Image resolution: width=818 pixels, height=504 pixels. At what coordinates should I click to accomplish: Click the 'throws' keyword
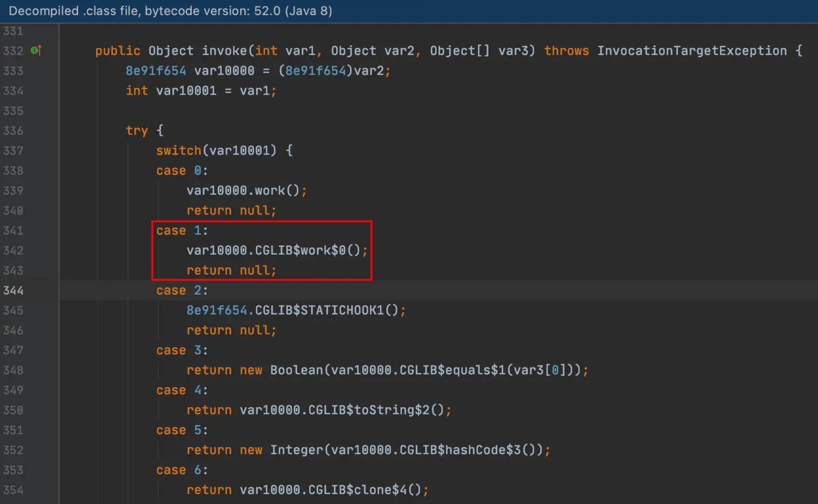pos(567,51)
